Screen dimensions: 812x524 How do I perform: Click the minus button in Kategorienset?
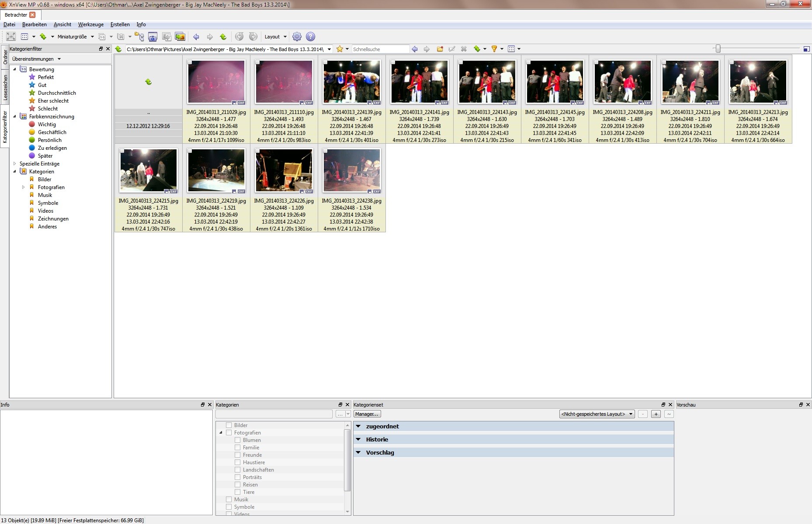[643, 414]
